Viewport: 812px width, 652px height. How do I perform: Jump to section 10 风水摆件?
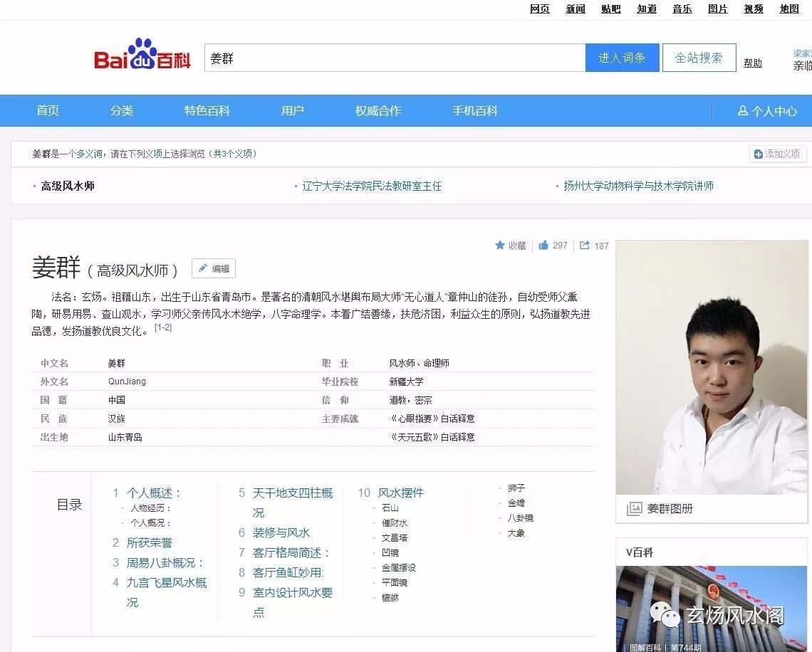click(x=401, y=493)
